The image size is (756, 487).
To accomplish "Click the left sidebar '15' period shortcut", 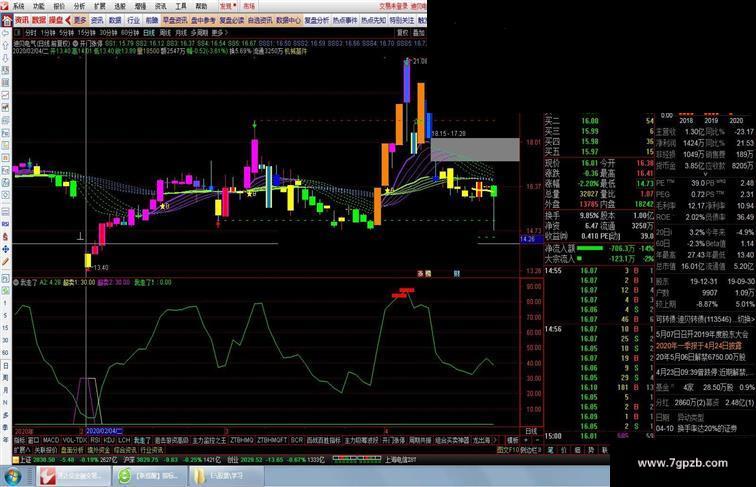I will tap(5, 328).
